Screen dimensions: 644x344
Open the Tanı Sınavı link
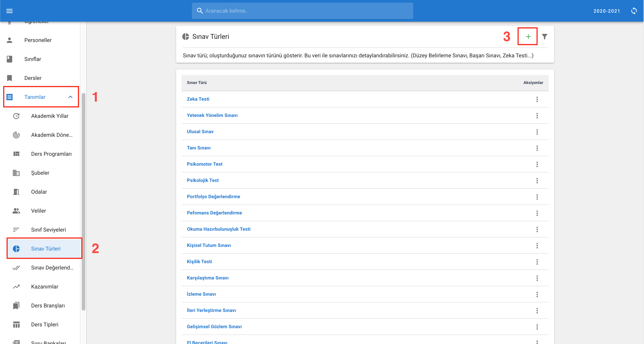199,148
